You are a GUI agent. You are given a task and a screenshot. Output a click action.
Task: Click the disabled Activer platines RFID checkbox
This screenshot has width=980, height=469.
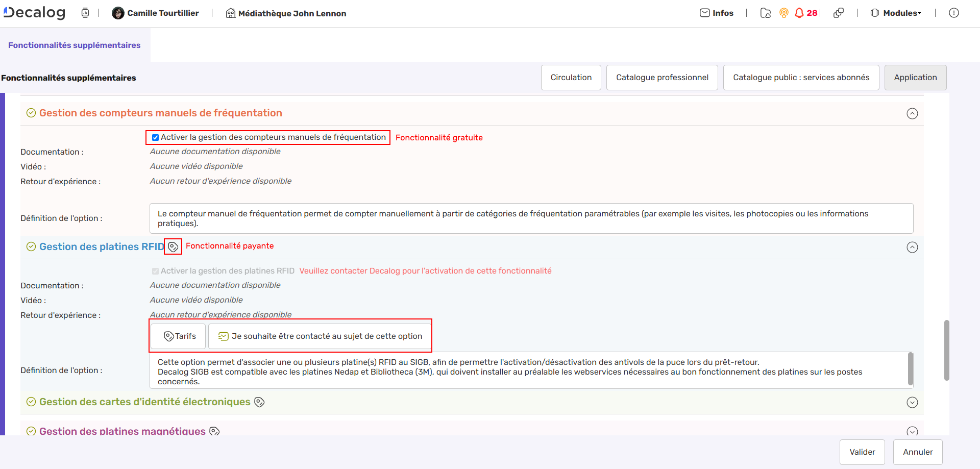[x=155, y=271]
